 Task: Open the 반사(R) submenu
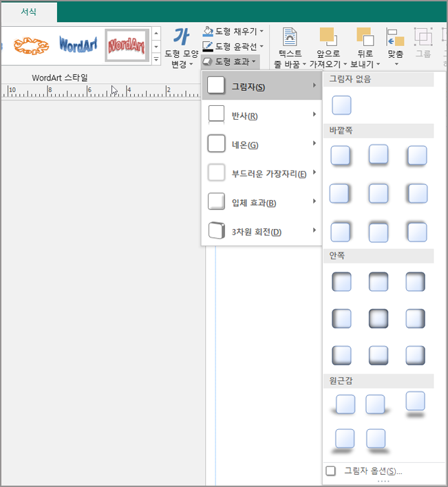(262, 115)
